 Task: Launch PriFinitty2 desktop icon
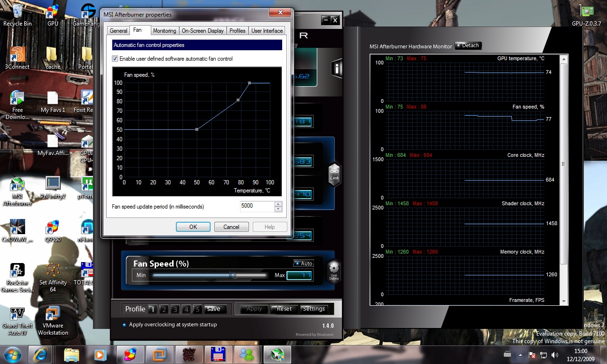point(53,188)
